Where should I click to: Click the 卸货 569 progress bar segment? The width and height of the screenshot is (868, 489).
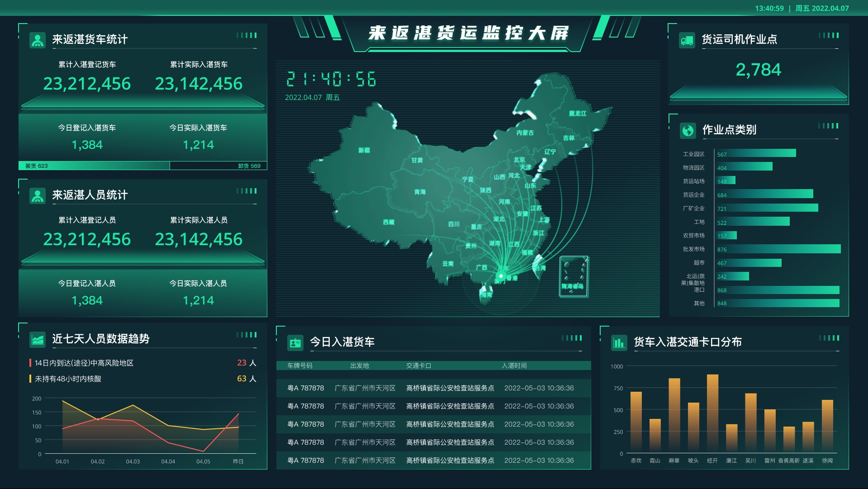pos(218,166)
